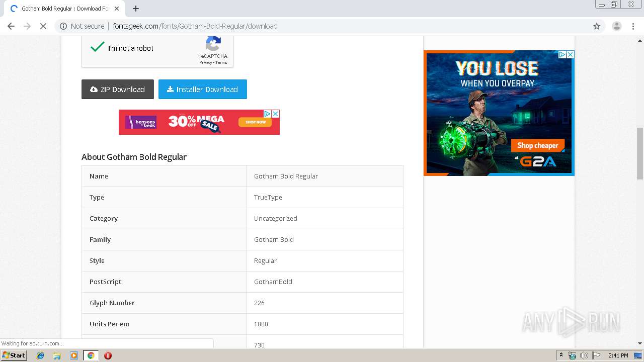The image size is (644, 362).
Task: Click the address bar URL
Action: point(195,26)
